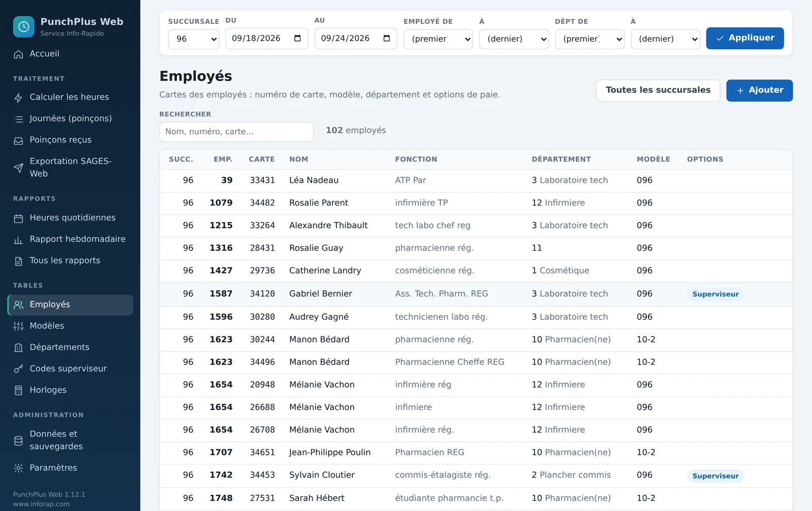Click the Codes superviseur key icon

click(18, 369)
